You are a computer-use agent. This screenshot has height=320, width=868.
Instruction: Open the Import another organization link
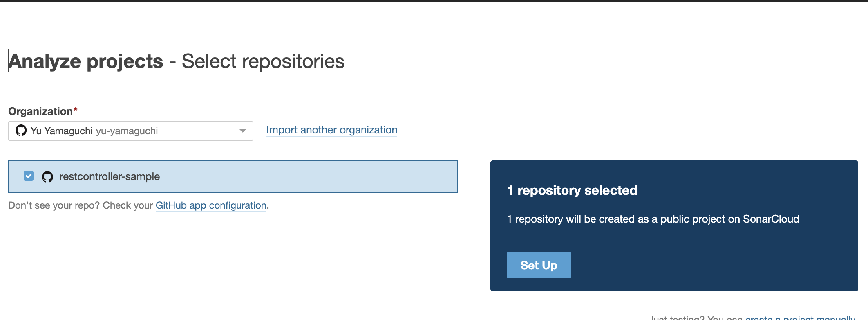[x=331, y=130]
